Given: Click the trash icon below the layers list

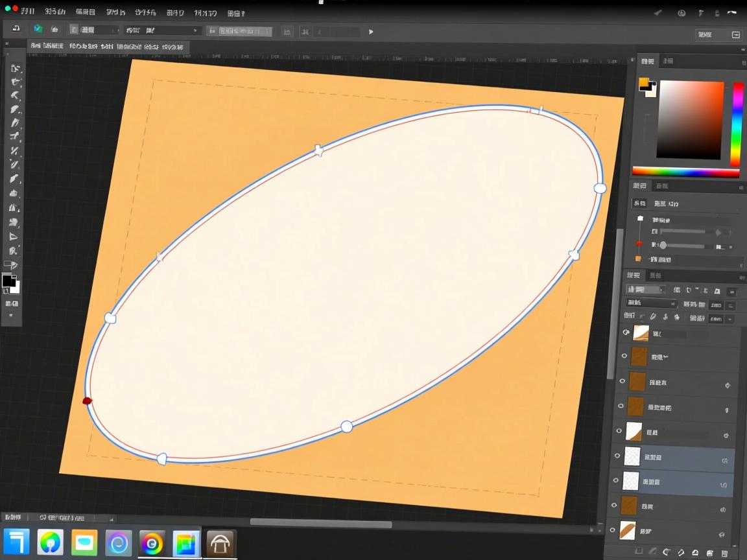Looking at the screenshot, I should pos(724,554).
